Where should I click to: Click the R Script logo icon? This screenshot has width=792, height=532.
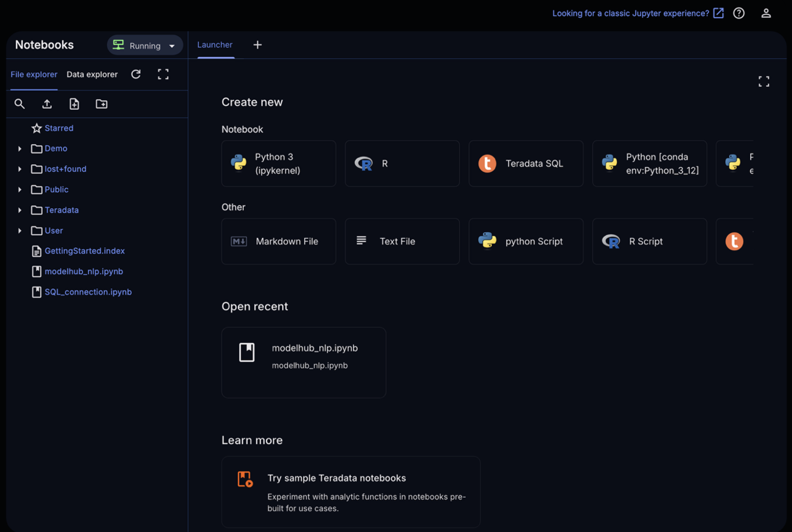tap(611, 241)
